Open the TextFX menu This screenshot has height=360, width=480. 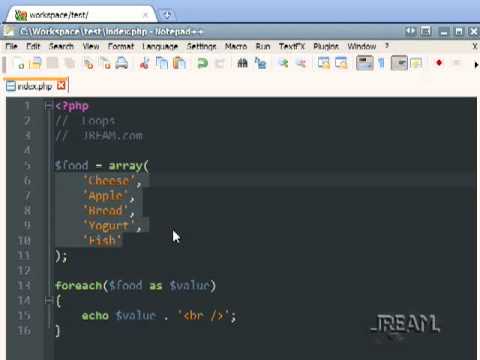(292, 46)
